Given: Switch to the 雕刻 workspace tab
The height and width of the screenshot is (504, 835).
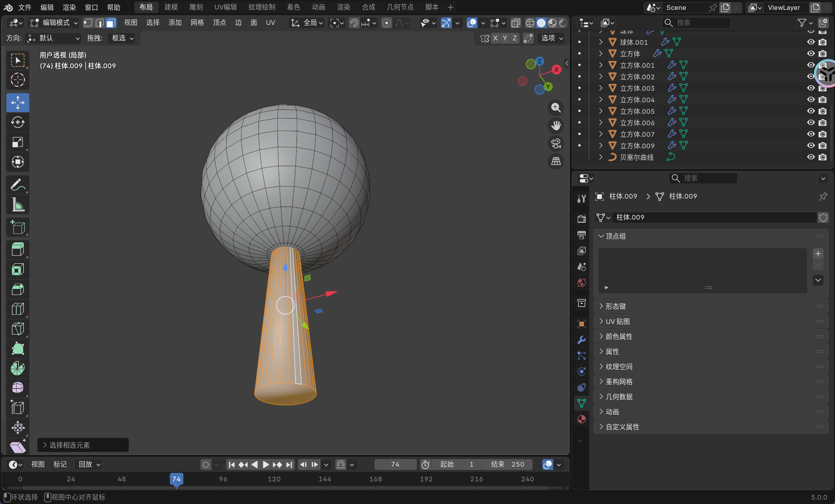Looking at the screenshot, I should [196, 7].
